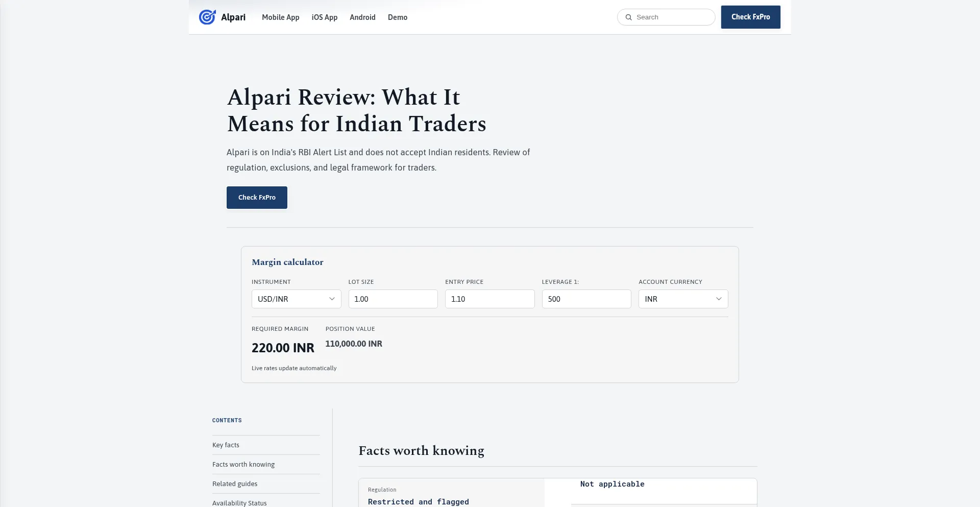
Task: Click the Facts worth knowing heading
Action: tap(421, 451)
